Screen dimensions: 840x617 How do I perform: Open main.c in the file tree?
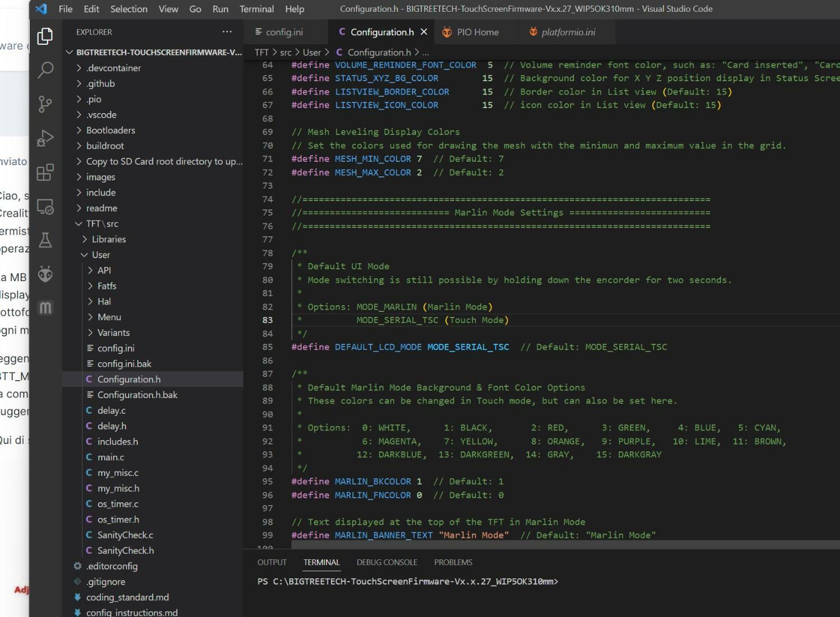click(x=111, y=457)
